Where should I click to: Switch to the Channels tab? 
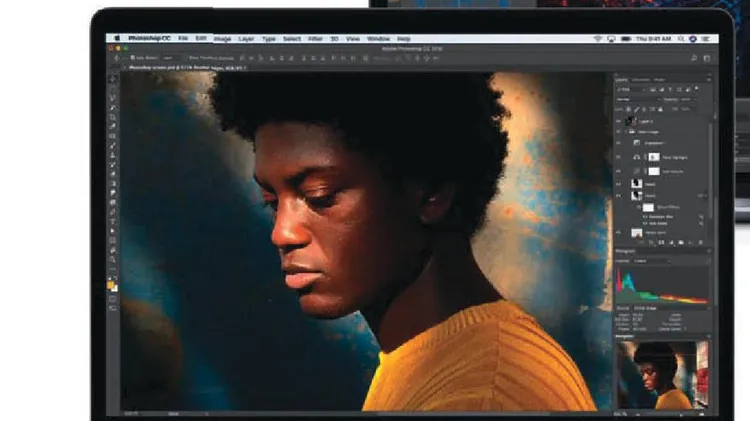click(640, 80)
